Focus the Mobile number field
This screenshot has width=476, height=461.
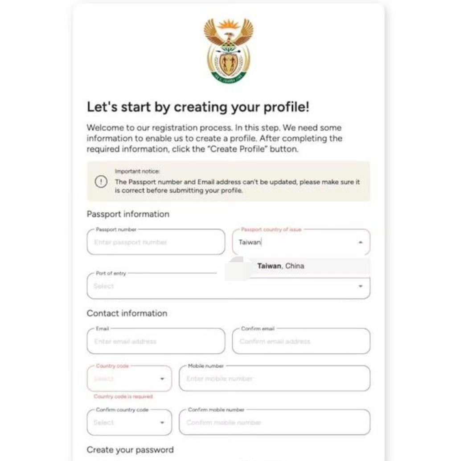(275, 379)
